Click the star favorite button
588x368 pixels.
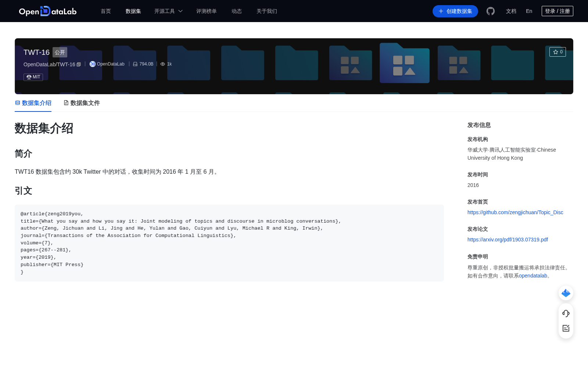click(x=557, y=52)
